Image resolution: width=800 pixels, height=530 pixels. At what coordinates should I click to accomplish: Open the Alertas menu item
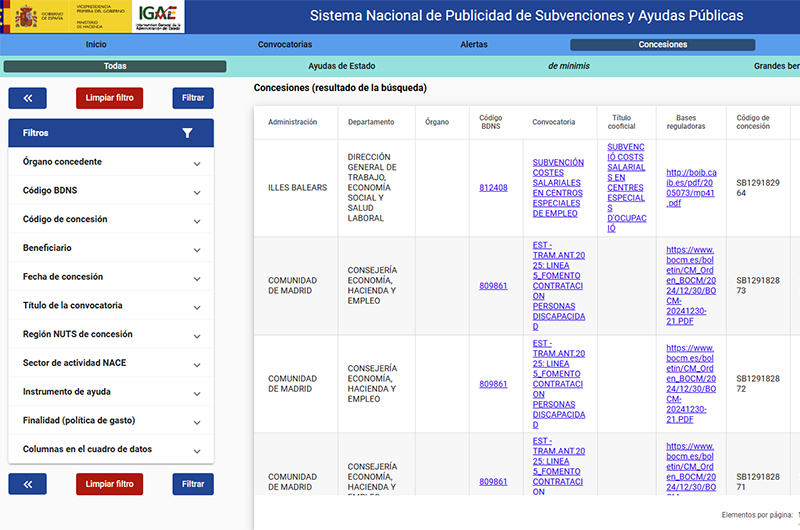click(474, 44)
